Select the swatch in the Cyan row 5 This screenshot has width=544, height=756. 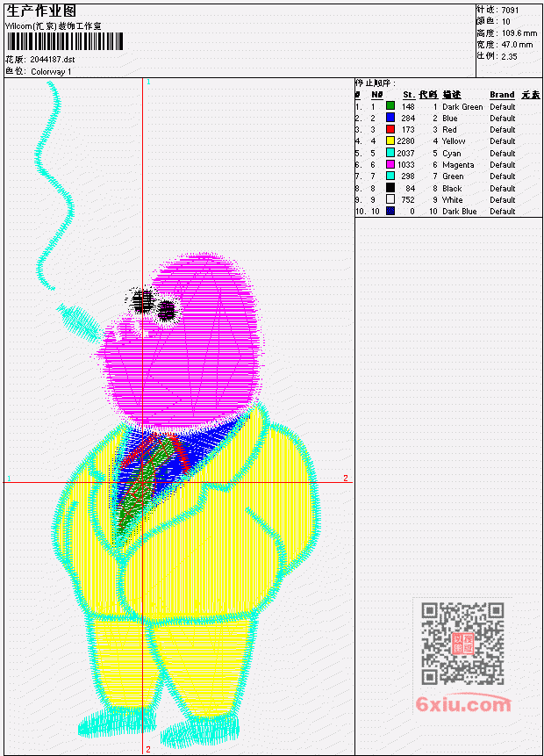pos(390,153)
